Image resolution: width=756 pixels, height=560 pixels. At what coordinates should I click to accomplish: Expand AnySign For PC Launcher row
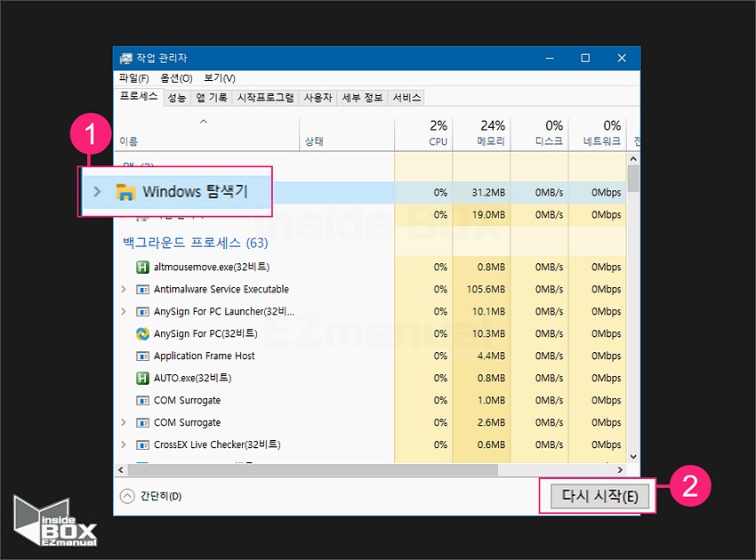tap(124, 311)
